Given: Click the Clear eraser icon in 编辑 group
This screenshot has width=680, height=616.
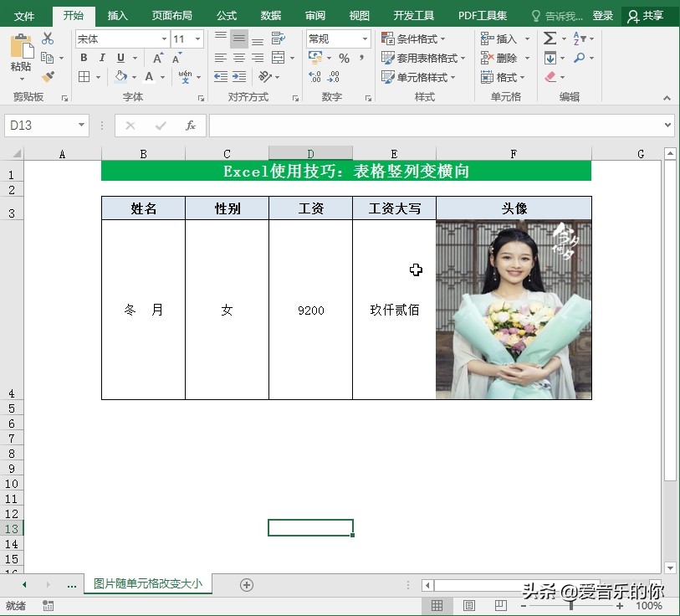Looking at the screenshot, I should (x=550, y=77).
